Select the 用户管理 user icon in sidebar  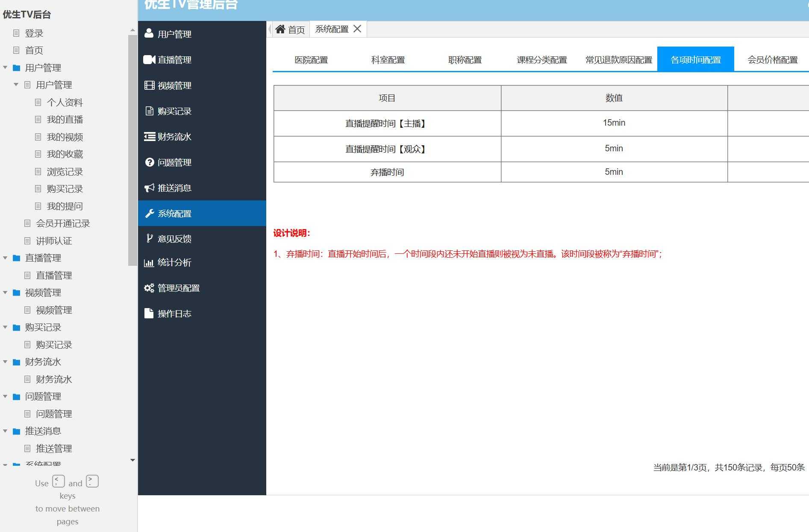point(149,34)
